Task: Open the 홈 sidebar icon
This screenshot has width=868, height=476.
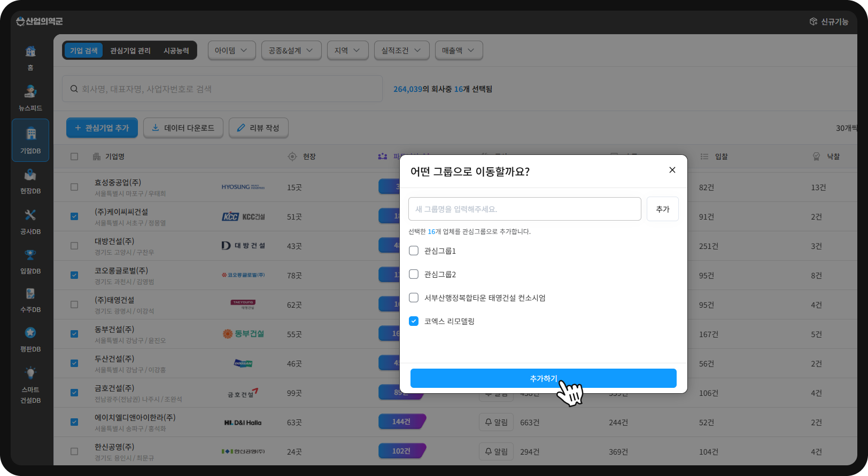Action: pos(30,51)
